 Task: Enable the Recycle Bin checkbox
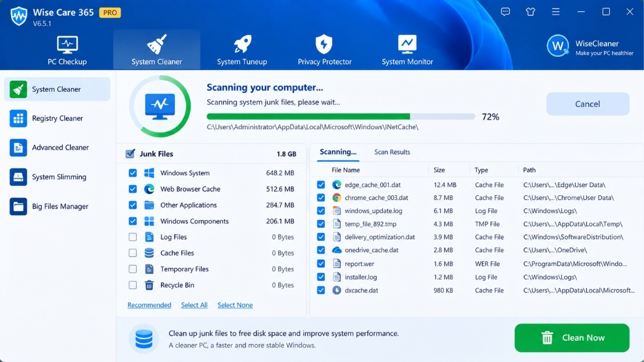(132, 285)
